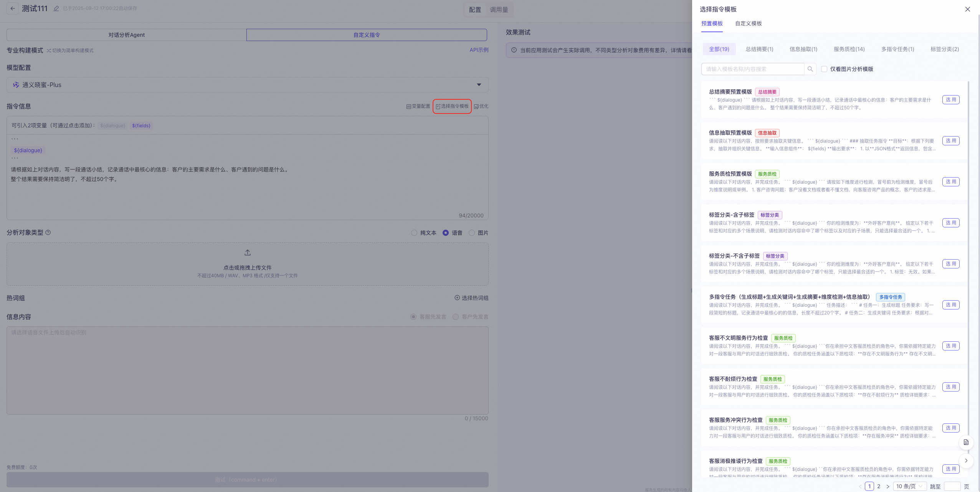Screen dimensions: 980x492
Task: Click 选用 for 服务质检预置模版
Action: (x=951, y=182)
